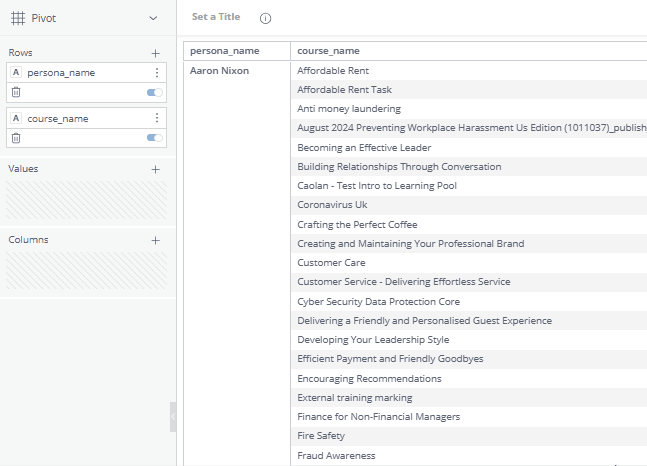Click Encouraging Recommendations row

pyautogui.click(x=469, y=378)
